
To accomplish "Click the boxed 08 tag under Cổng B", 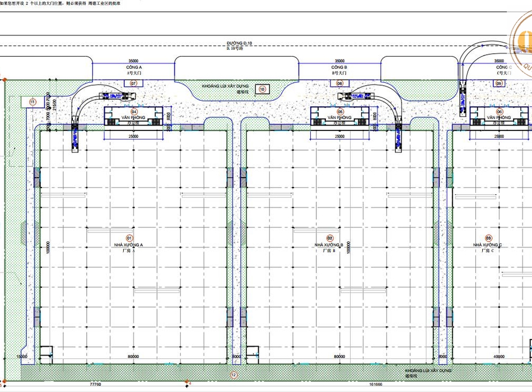I will pos(339,83).
